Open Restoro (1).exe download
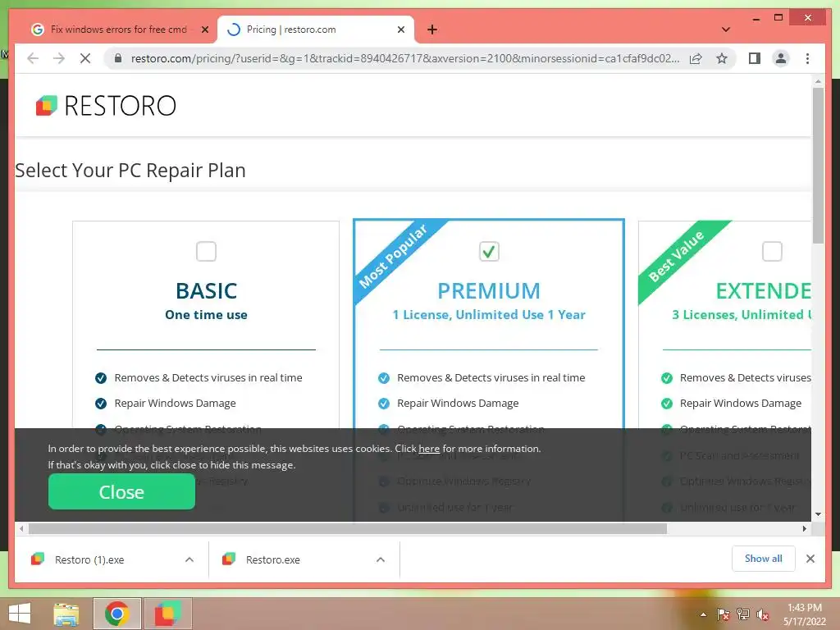The image size is (840, 630). tap(89, 559)
